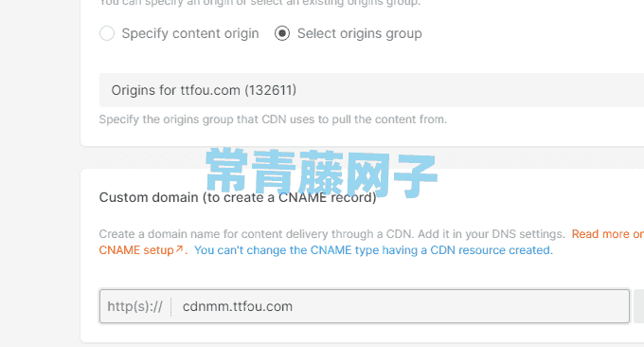The height and width of the screenshot is (347, 644).
Task: Click the Specify content origin label text
Action: tap(190, 33)
